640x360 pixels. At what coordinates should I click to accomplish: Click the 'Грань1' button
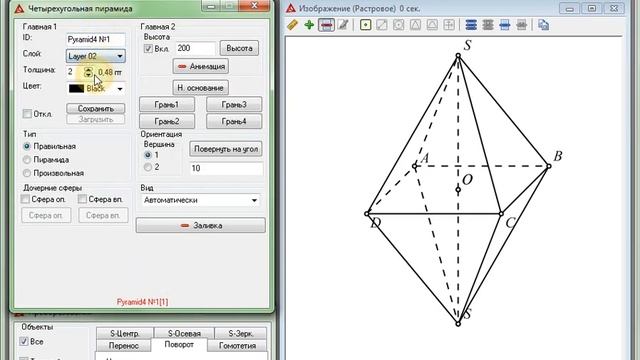[167, 104]
